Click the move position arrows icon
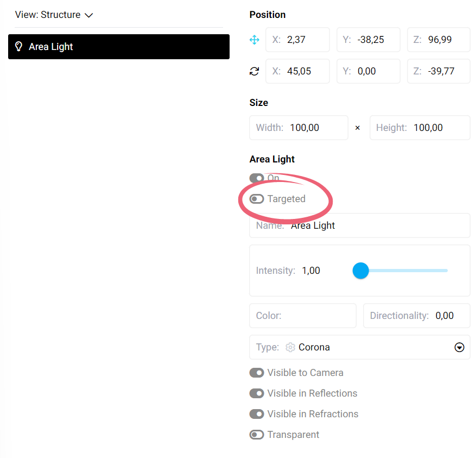This screenshot has width=476, height=458. pyautogui.click(x=255, y=40)
